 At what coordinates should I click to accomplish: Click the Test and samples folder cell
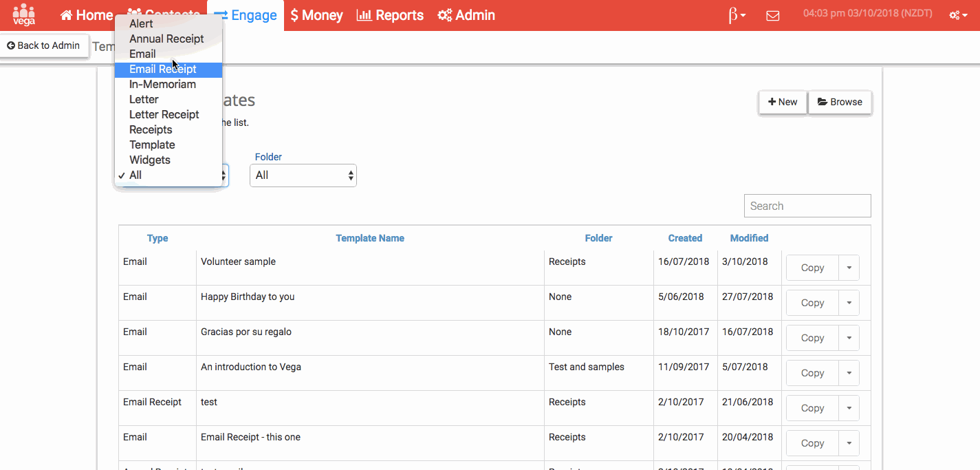587,367
